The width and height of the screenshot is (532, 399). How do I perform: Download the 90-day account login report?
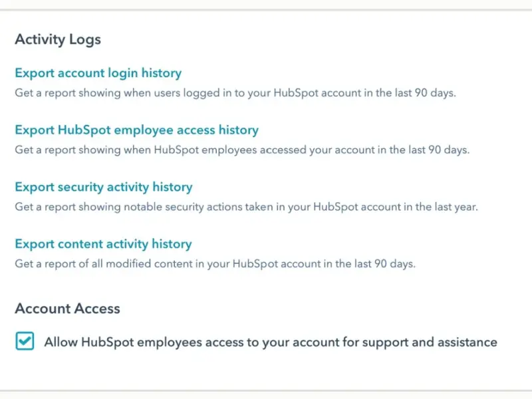(x=98, y=73)
